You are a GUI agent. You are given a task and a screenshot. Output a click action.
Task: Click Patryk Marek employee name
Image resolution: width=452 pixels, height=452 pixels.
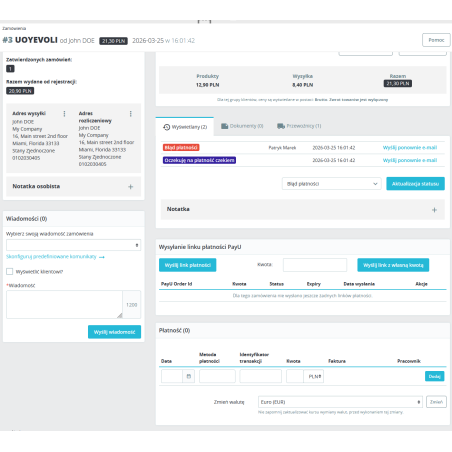[x=282, y=148]
